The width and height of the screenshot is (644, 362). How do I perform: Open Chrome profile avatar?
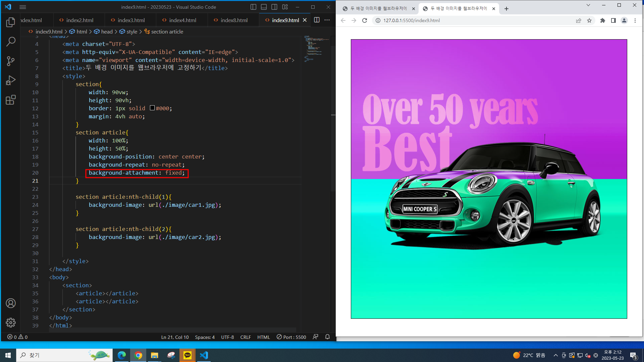pyautogui.click(x=624, y=20)
